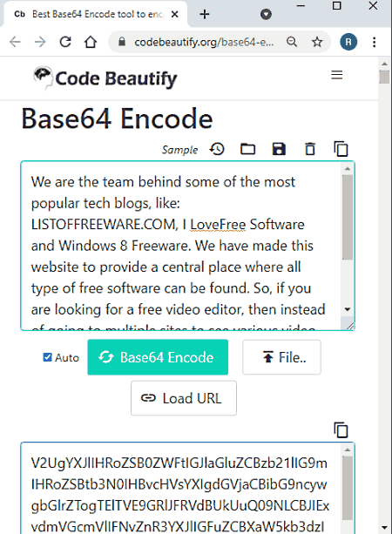Screen dimensions: 392x534
Task: Open the history clock icon
Action: (x=217, y=149)
